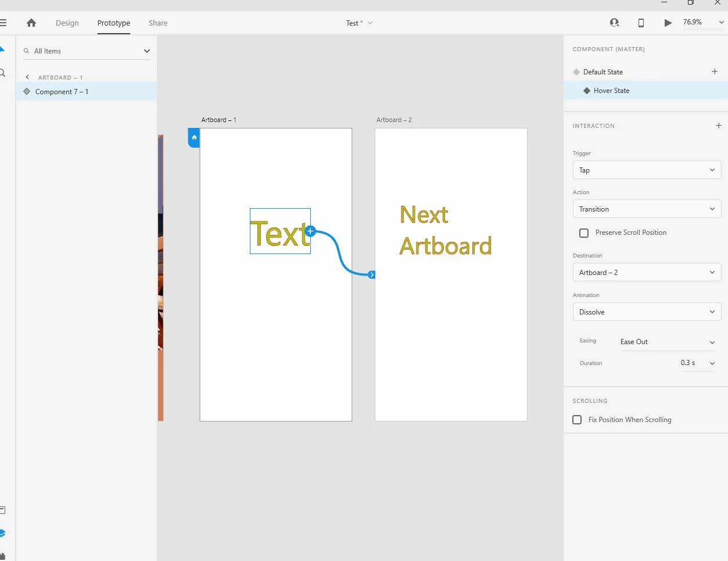Screen dimensions: 728x561
Task: Go to the Home screen icon
Action: point(31,23)
